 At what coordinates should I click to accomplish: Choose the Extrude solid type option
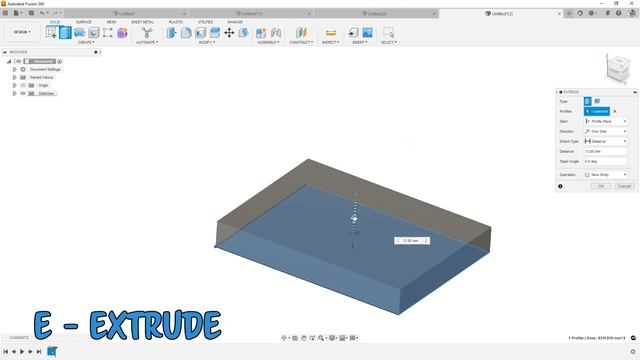point(588,101)
